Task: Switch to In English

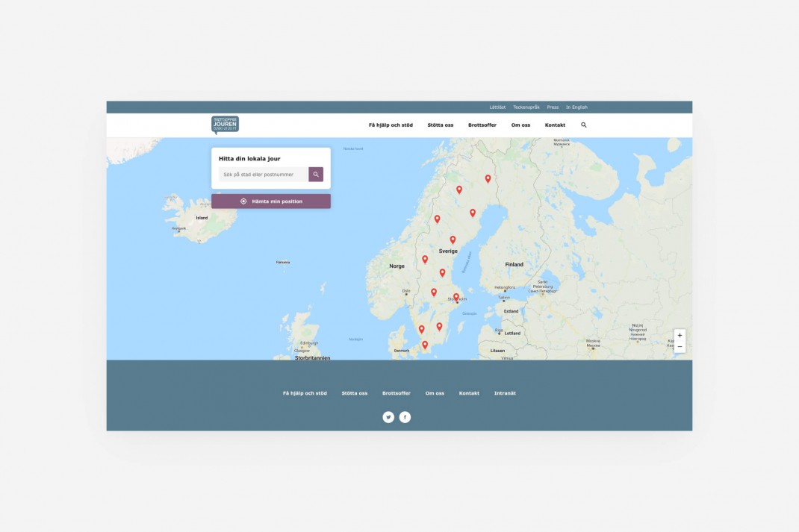Action: (576, 107)
